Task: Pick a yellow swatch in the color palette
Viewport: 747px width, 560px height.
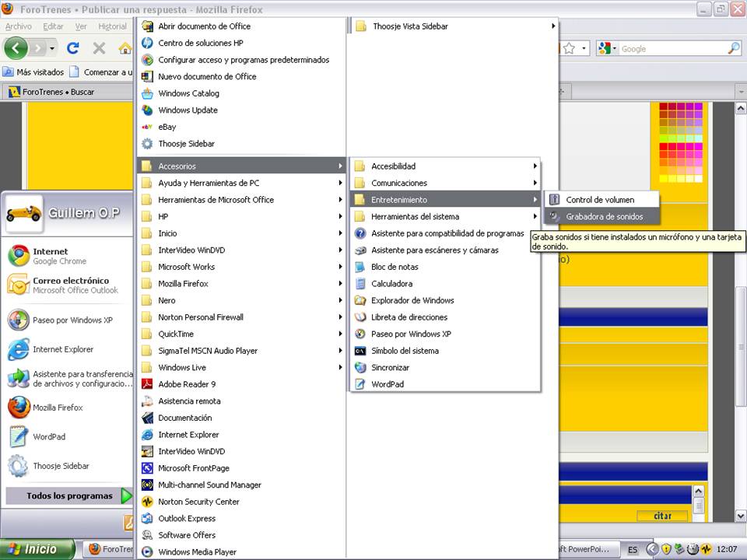Action: (663, 179)
